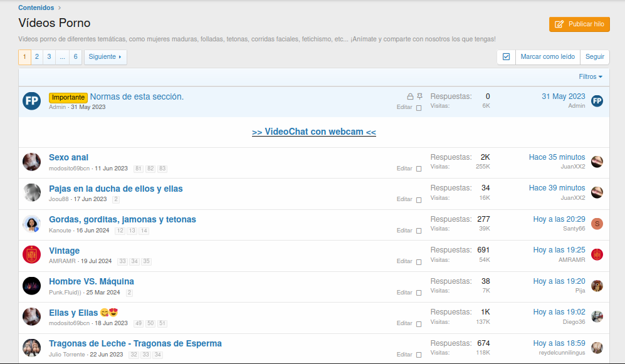Image resolution: width=625 pixels, height=364 pixels.
Task: Open the orange S avatar of Santy66
Action: pos(597,224)
